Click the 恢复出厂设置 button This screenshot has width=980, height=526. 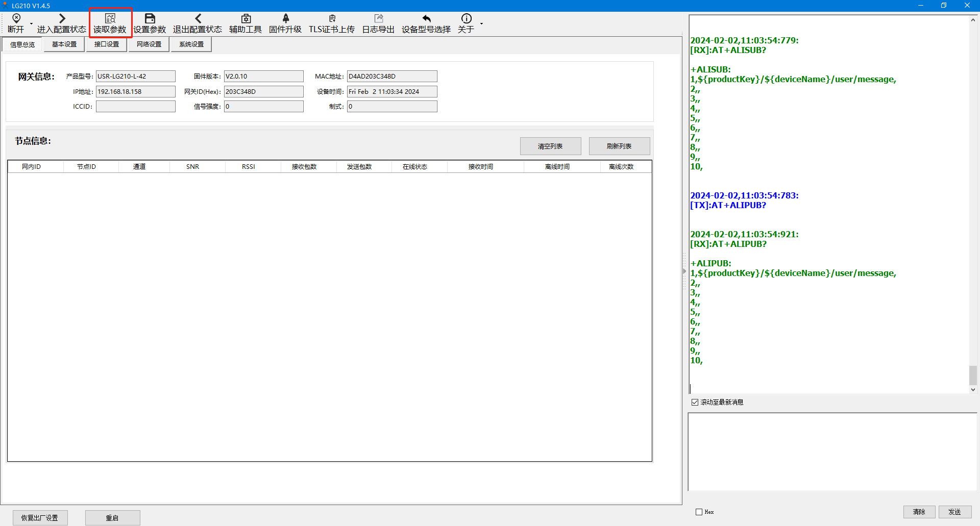(40, 518)
